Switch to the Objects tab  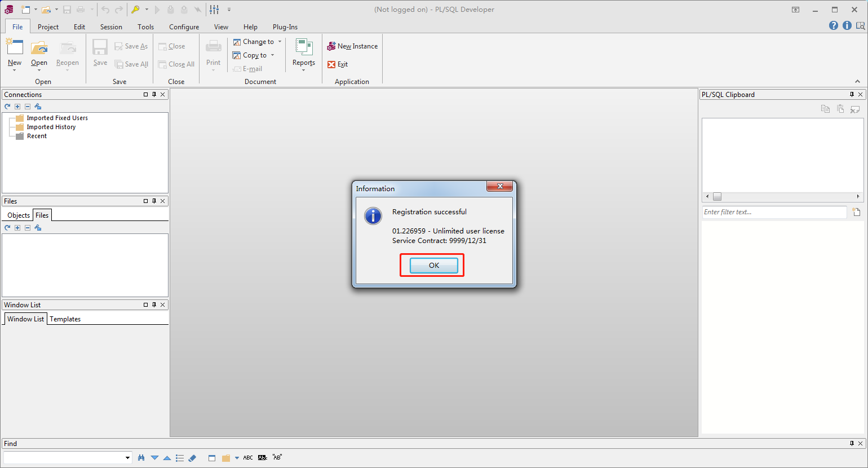pos(19,215)
